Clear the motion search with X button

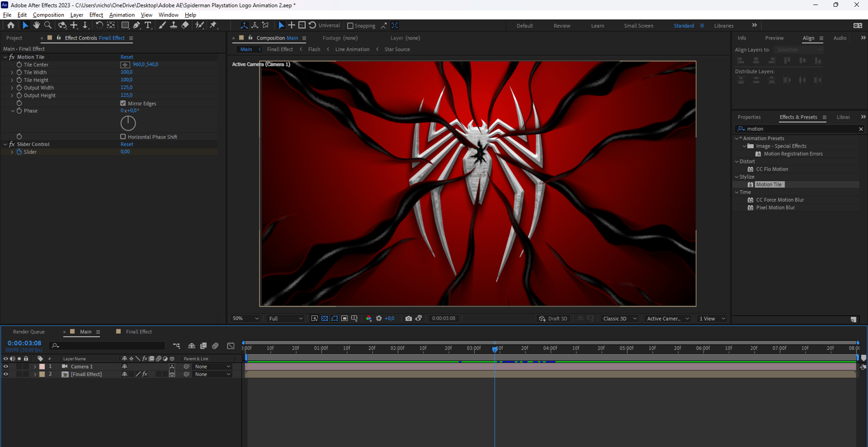pos(861,129)
